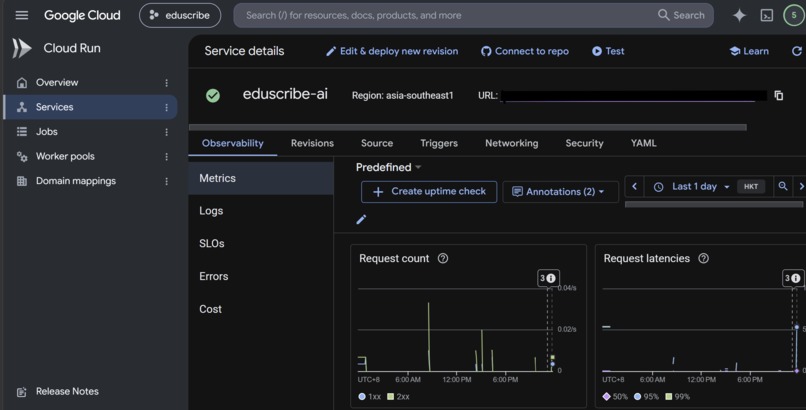The width and height of the screenshot is (806, 410).
Task: Open Worker pools more-options dots
Action: pos(166,157)
